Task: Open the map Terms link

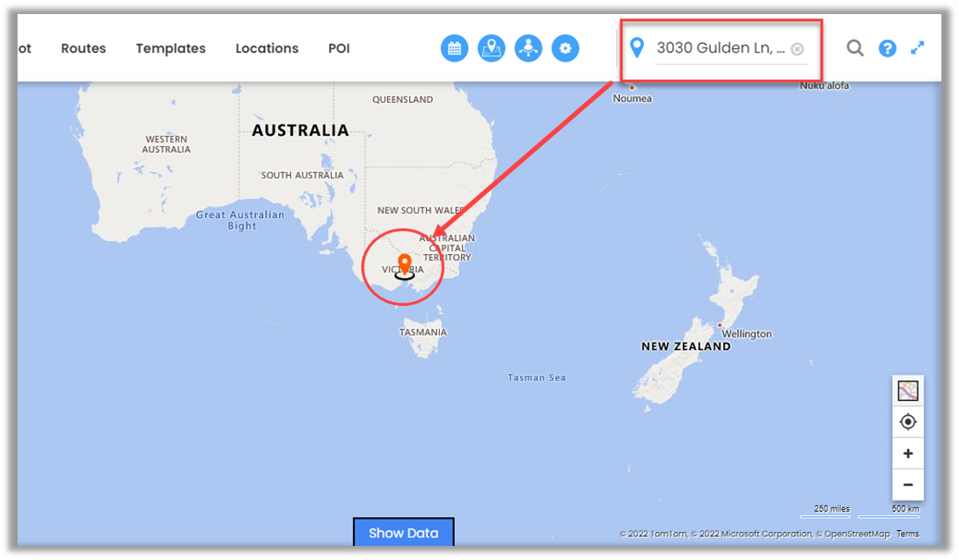Action: pos(908,534)
